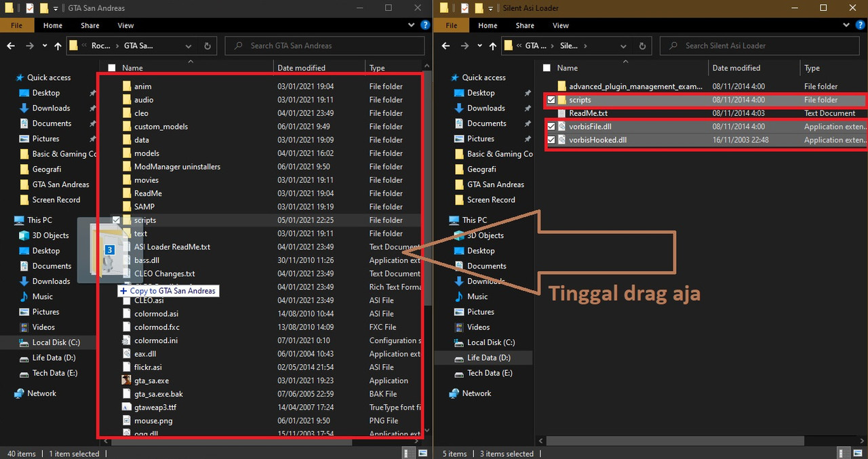Select Downloads under Quick access in left window
The width and height of the screenshot is (868, 459).
(x=51, y=108)
